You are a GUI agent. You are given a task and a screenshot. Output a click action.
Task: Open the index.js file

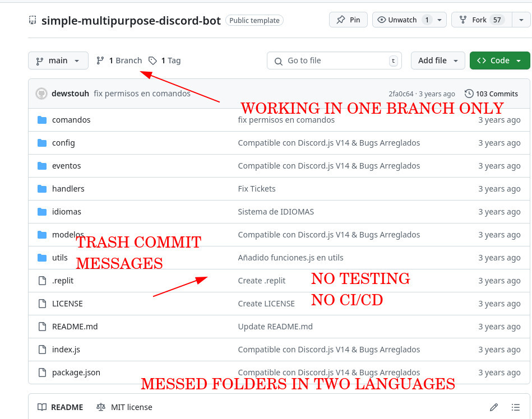tap(66, 350)
